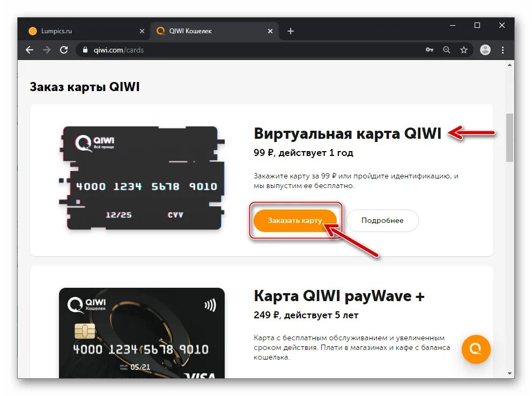Click the padlock site info icon
Screen dimensions: 532x396
[x=85, y=50]
